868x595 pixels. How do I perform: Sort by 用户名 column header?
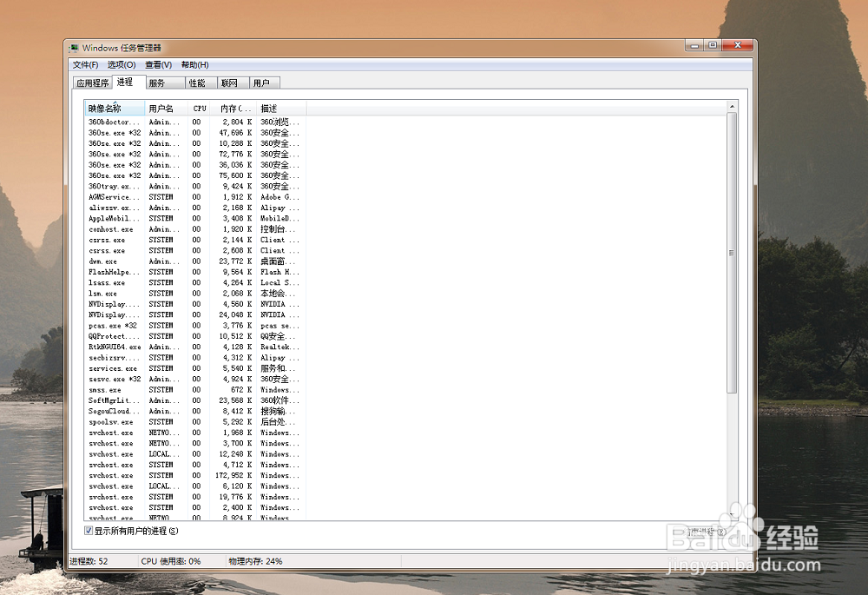166,109
